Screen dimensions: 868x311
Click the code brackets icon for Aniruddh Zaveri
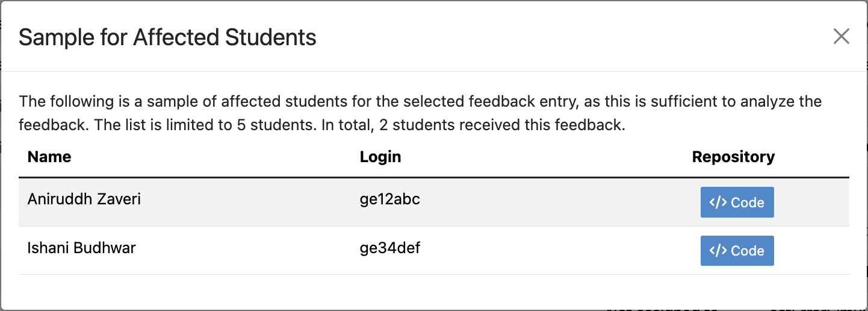pyautogui.click(x=718, y=203)
